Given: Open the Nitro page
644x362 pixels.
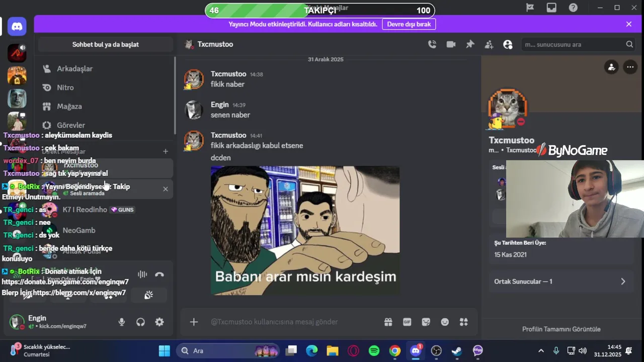Looking at the screenshot, I should tap(106, 87).
